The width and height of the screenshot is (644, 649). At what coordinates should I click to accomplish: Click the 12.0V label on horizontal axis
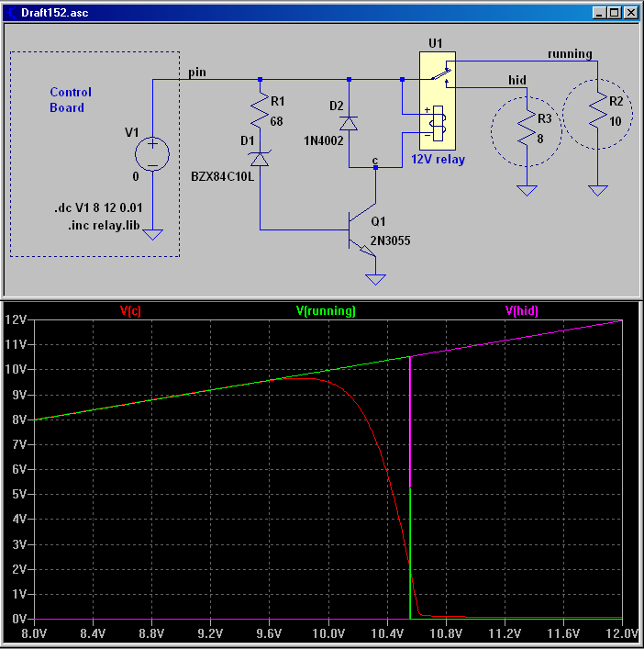pos(623,633)
